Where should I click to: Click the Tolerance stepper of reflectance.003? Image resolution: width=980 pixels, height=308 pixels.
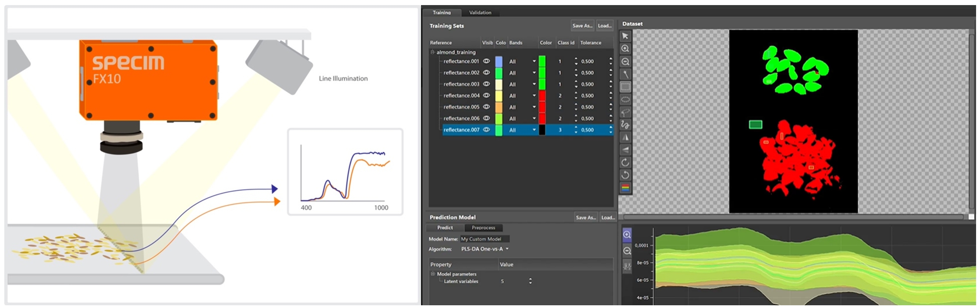pos(611,84)
